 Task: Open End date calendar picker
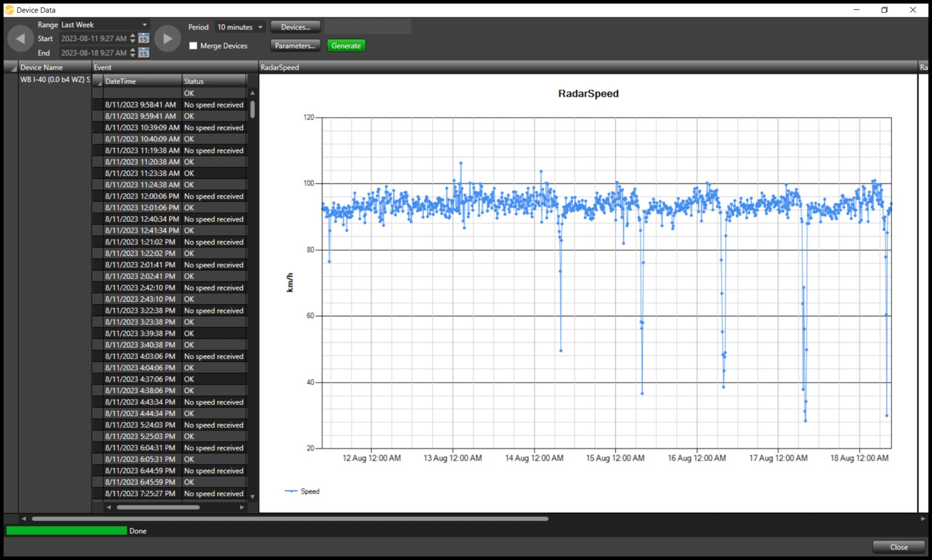point(144,52)
